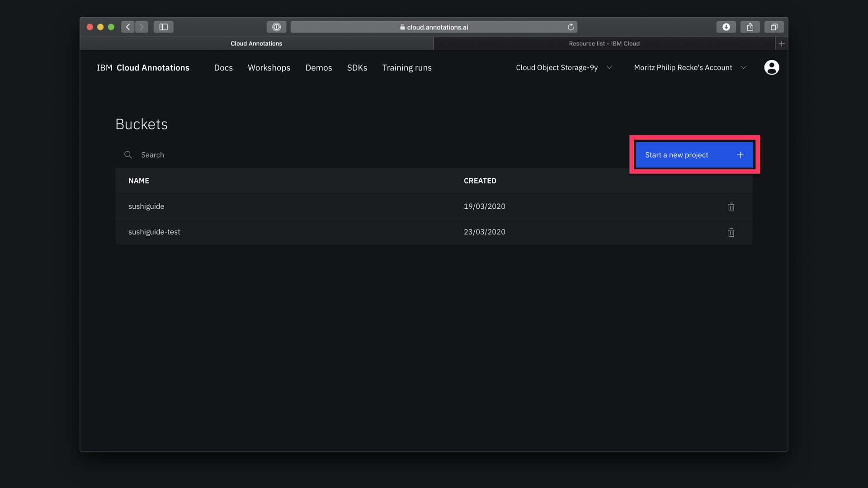Select the 23/03/2020 date cell
This screenshot has width=868, height=488.
click(484, 232)
